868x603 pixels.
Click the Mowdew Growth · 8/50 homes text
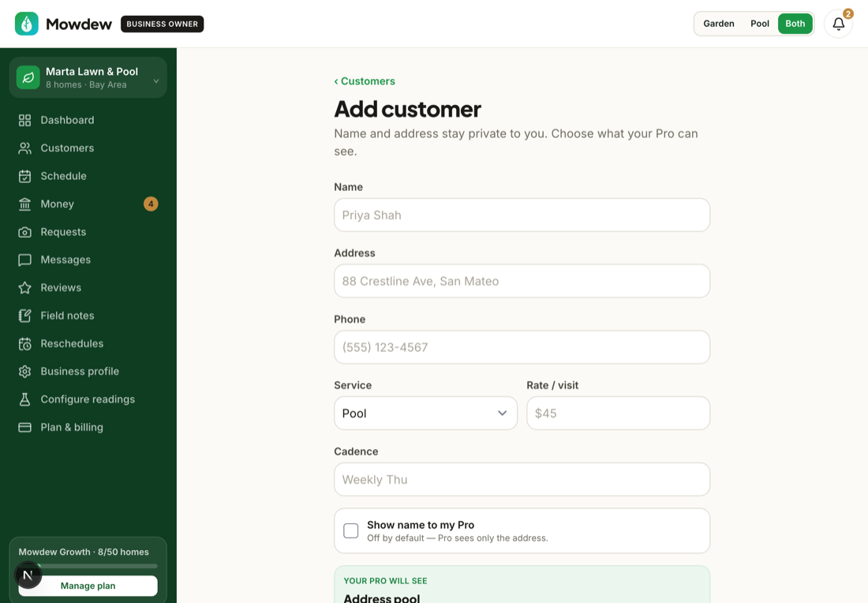tap(84, 552)
